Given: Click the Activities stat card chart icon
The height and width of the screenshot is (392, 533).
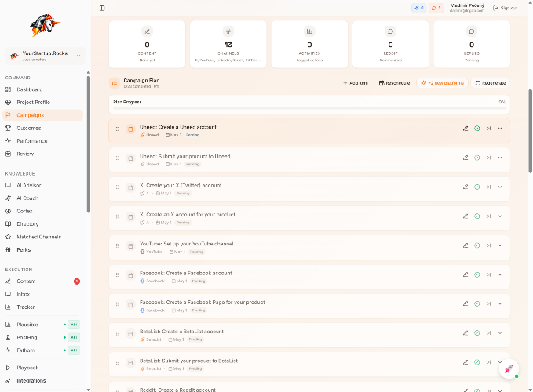Looking at the screenshot, I should [x=309, y=31].
